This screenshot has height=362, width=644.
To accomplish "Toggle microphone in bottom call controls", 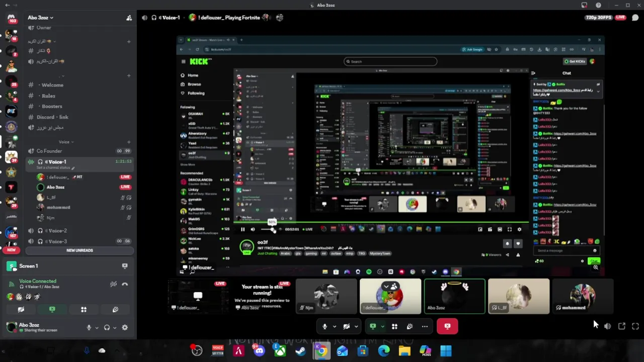I will (x=325, y=326).
